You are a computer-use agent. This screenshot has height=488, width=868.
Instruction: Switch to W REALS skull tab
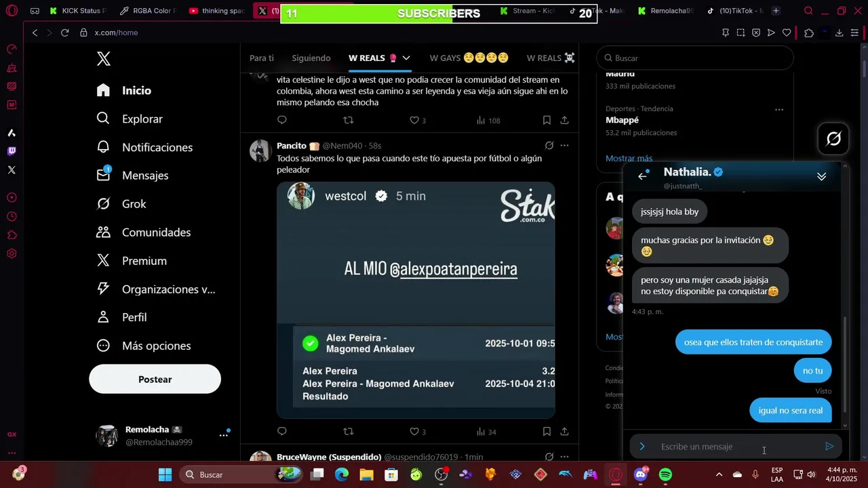[x=551, y=58]
